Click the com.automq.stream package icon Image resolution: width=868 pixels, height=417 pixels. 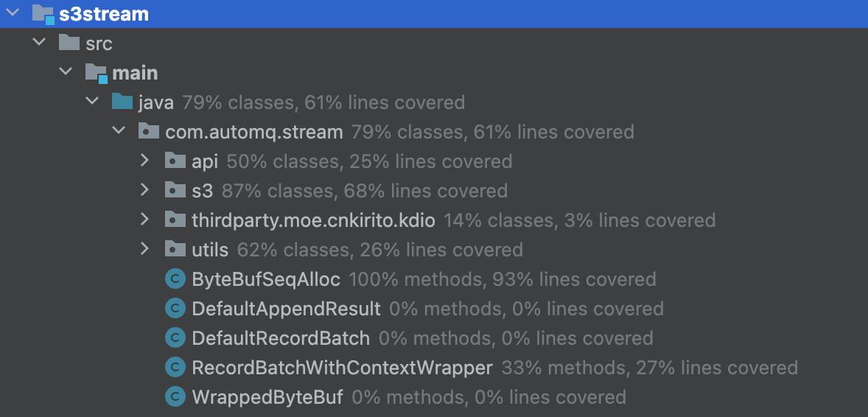149,131
